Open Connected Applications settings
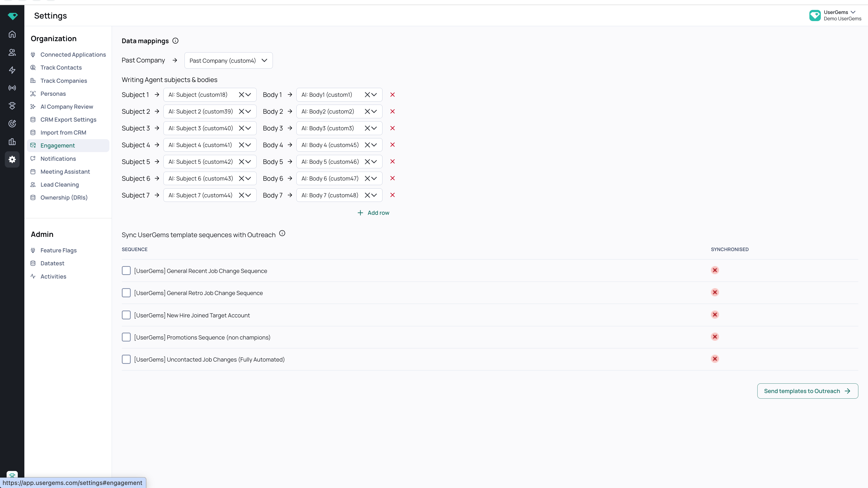Screen dimensions: 868x488 click(x=68, y=55)
